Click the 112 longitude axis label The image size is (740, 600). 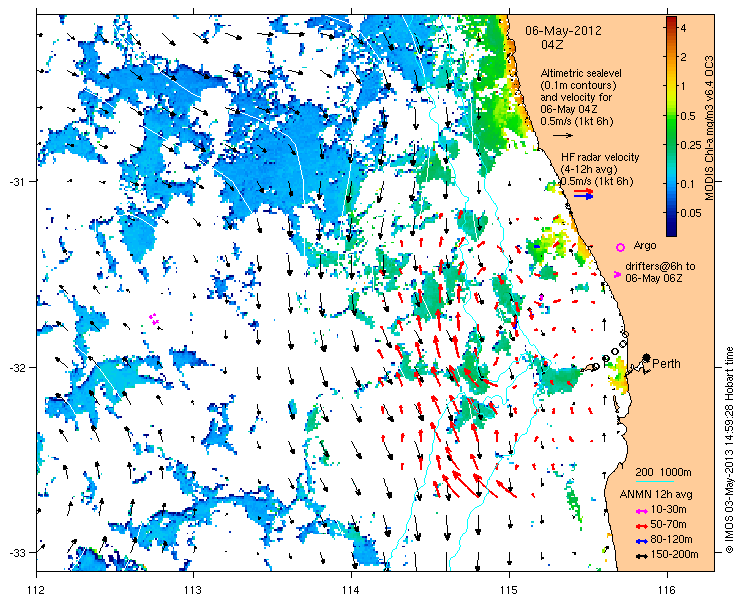click(x=36, y=590)
